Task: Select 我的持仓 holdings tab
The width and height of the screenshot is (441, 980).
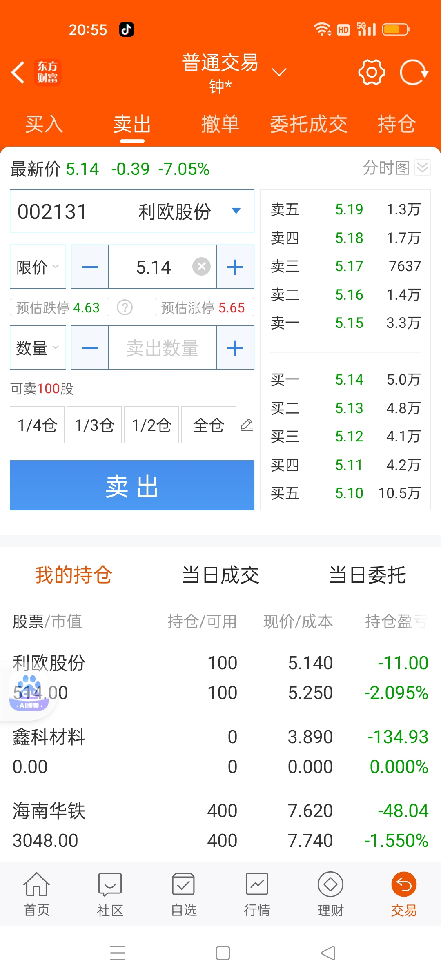Action: [x=73, y=575]
